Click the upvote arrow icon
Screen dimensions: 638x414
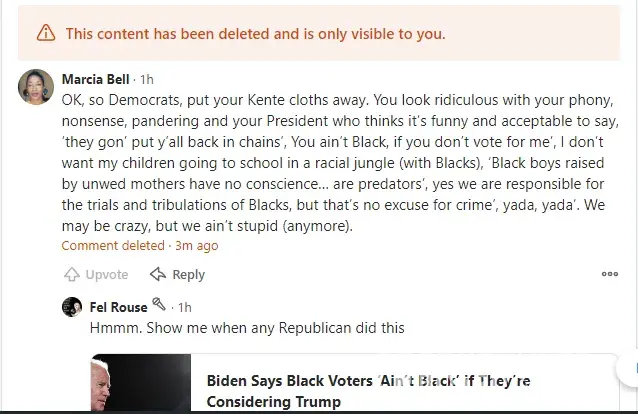[72, 274]
